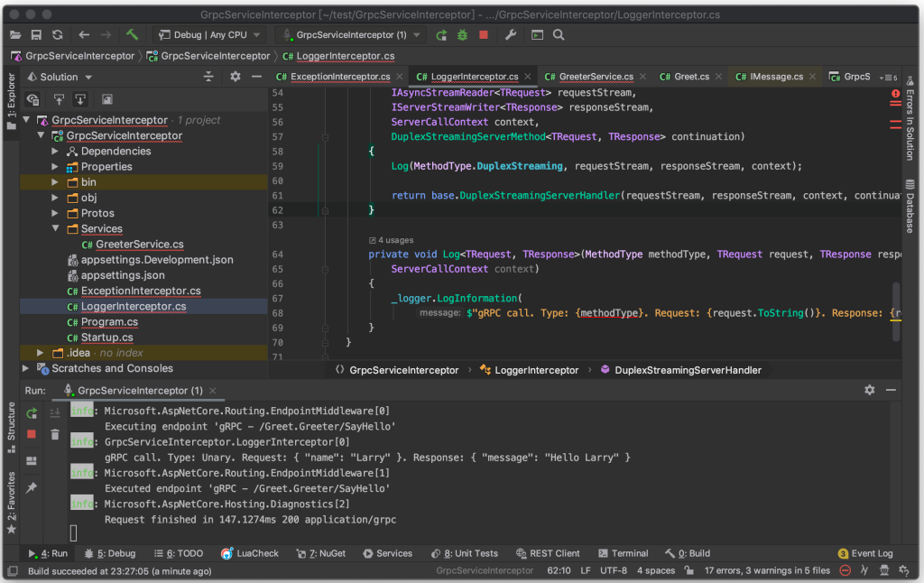The width and height of the screenshot is (924, 583).
Task: Open the Database side panel
Action: 910,206
